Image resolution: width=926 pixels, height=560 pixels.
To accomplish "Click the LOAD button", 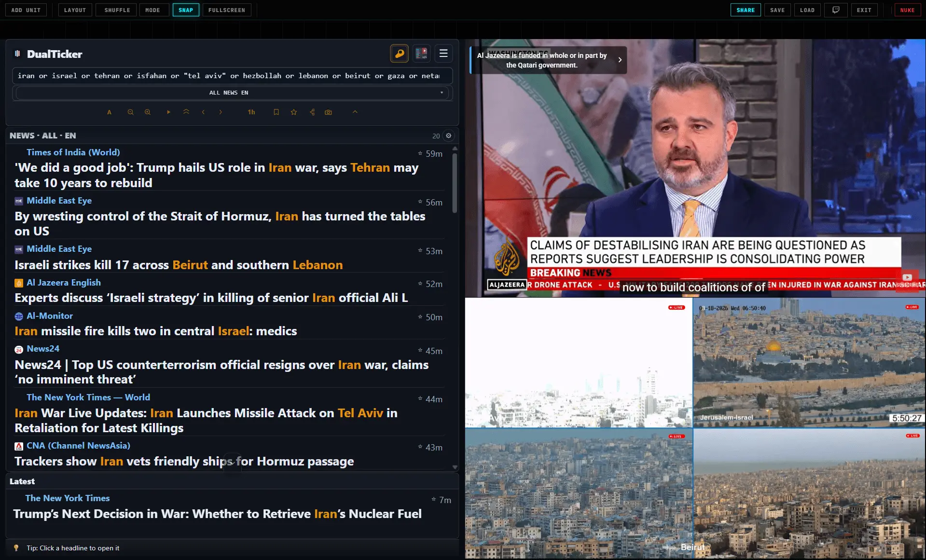I will pyautogui.click(x=807, y=10).
